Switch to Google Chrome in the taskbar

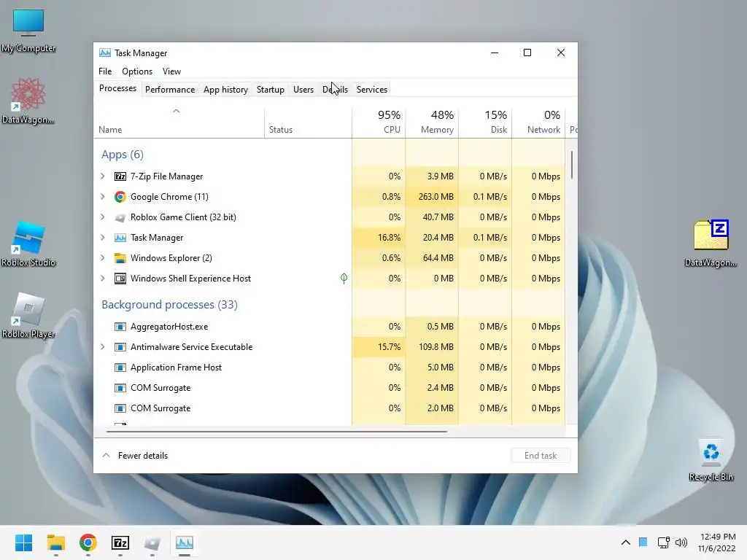point(88,542)
